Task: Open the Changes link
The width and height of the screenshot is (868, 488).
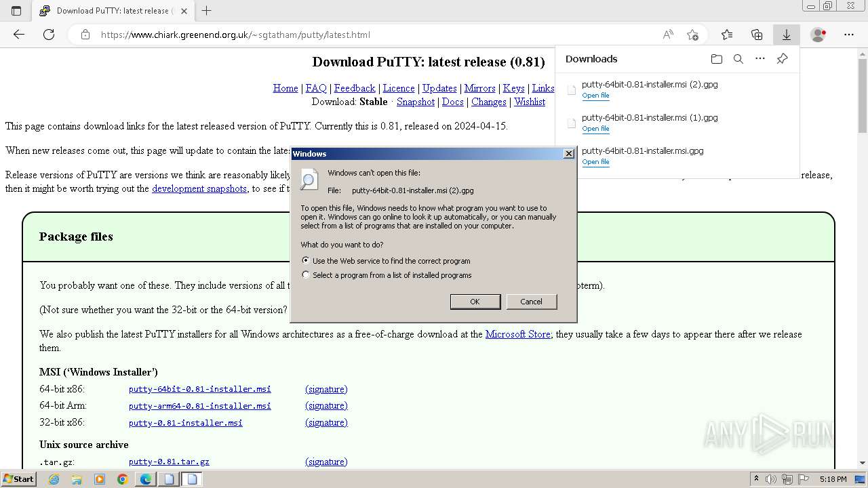Action: 489,102
